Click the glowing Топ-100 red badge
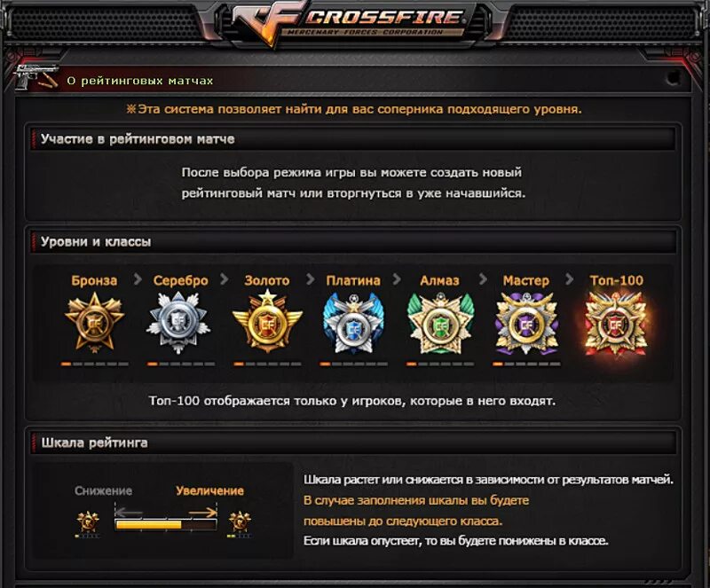Viewport: 710px width, 588px height. pyautogui.click(x=616, y=324)
